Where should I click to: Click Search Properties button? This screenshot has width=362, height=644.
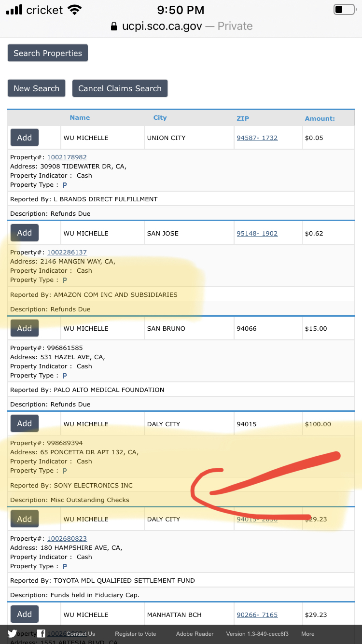(x=48, y=53)
